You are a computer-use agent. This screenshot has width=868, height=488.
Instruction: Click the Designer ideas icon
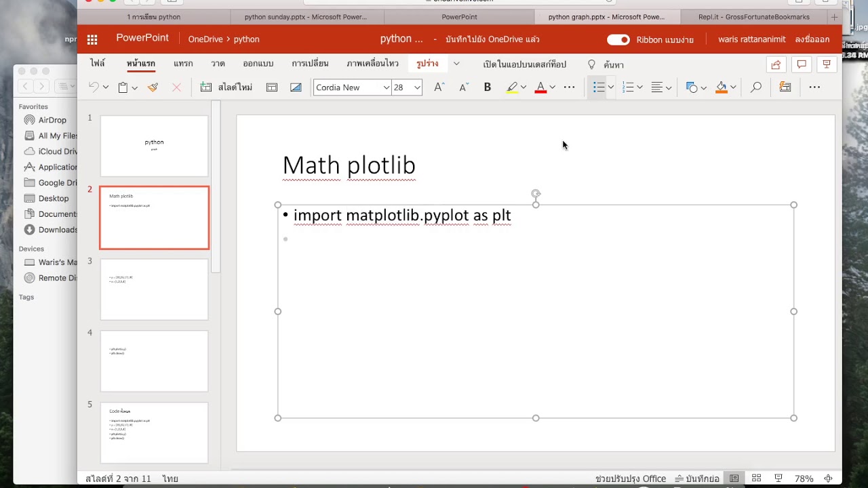point(785,87)
